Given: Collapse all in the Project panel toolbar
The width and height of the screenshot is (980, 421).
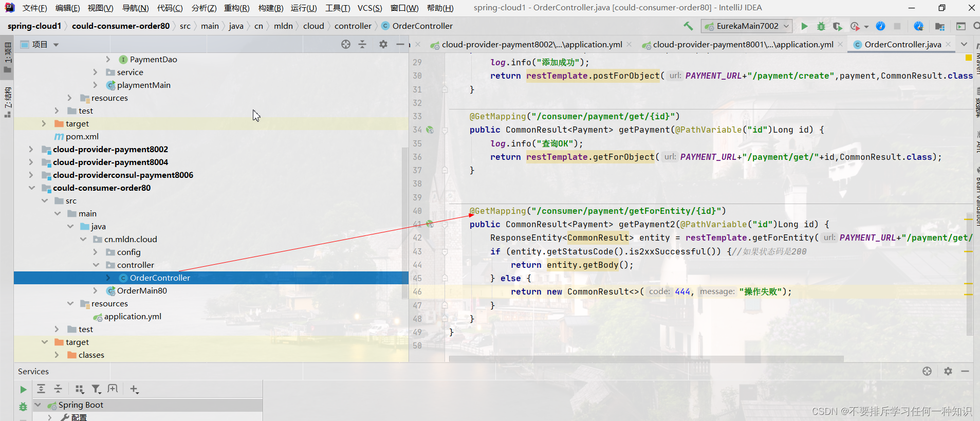Looking at the screenshot, I should 362,45.
